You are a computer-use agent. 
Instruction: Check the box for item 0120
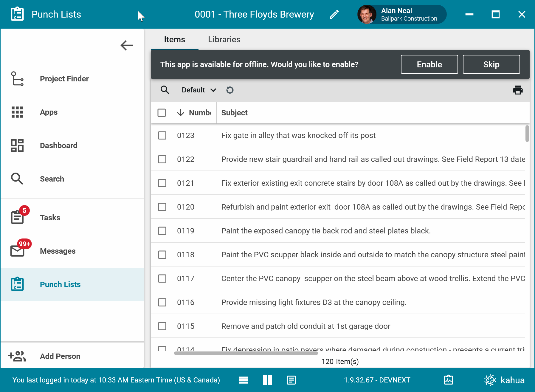162,207
